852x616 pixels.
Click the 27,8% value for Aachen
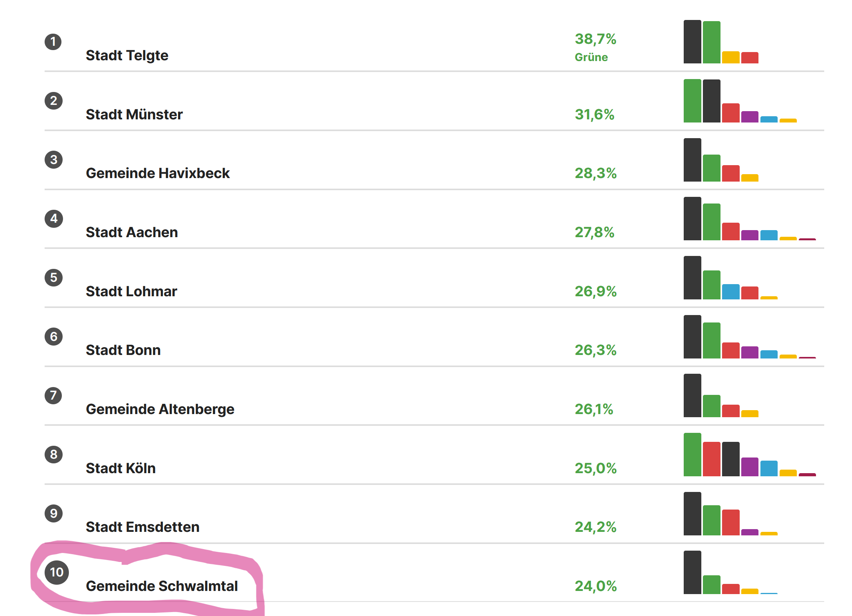click(594, 232)
